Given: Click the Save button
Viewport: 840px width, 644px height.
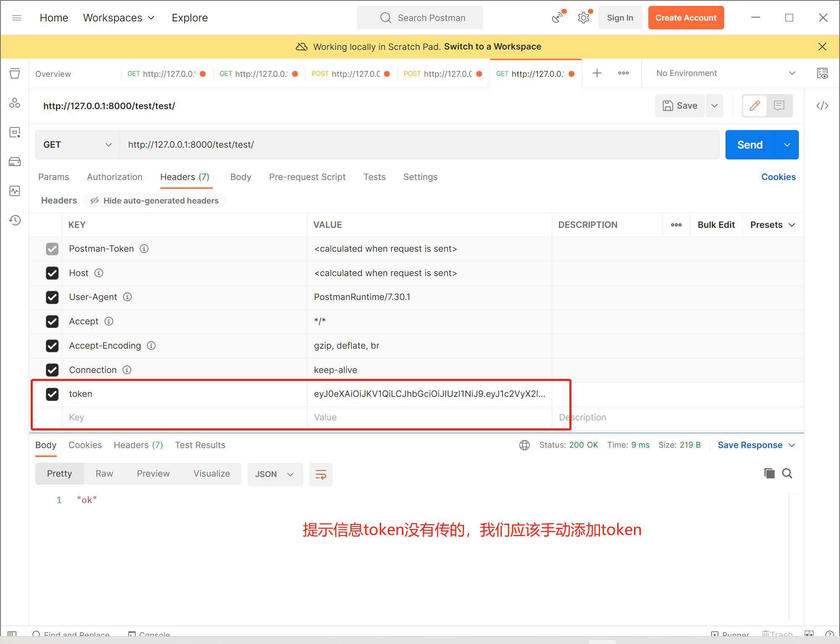Looking at the screenshot, I should click(680, 106).
